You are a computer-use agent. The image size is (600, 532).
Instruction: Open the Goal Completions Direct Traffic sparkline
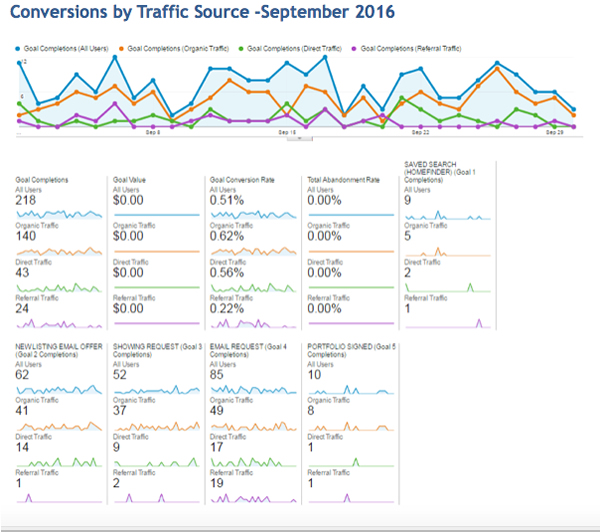pyautogui.click(x=59, y=287)
